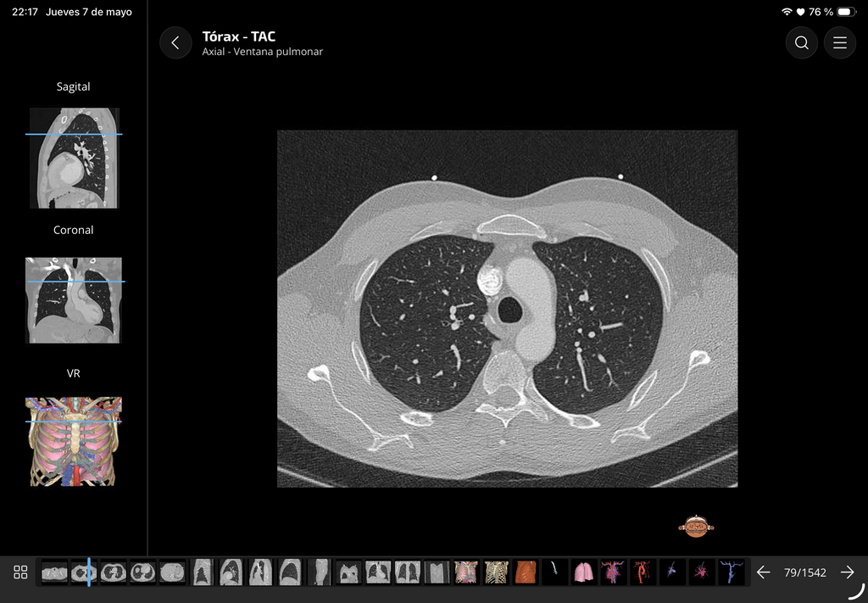Select the first axial thumbnail in filmstrip
Screen dimensions: 868x603
pos(54,572)
